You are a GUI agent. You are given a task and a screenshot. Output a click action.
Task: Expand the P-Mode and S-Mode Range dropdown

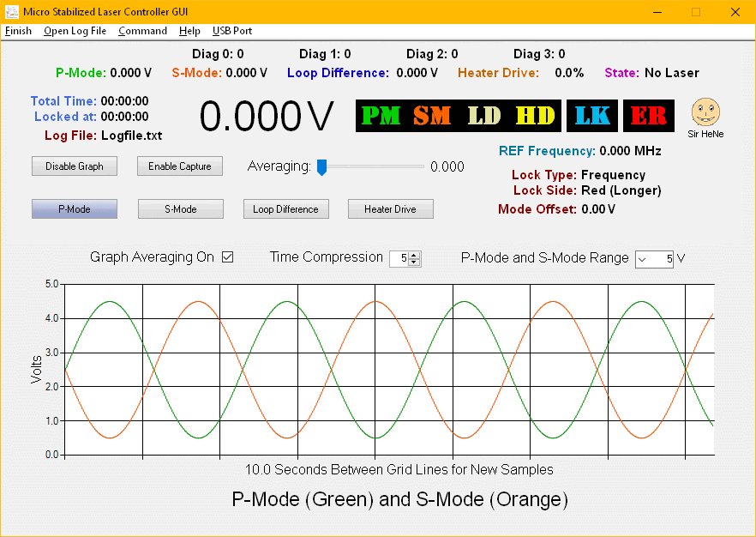[x=644, y=258]
